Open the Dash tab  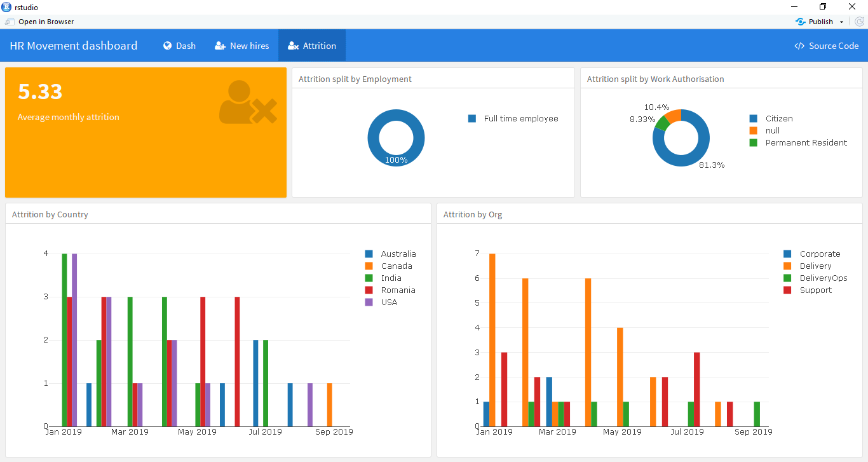179,46
